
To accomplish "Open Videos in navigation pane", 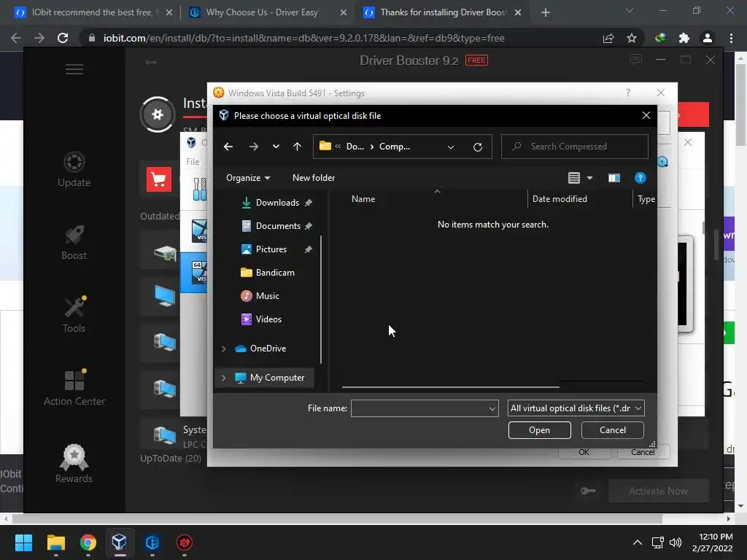I will [x=262, y=319].
